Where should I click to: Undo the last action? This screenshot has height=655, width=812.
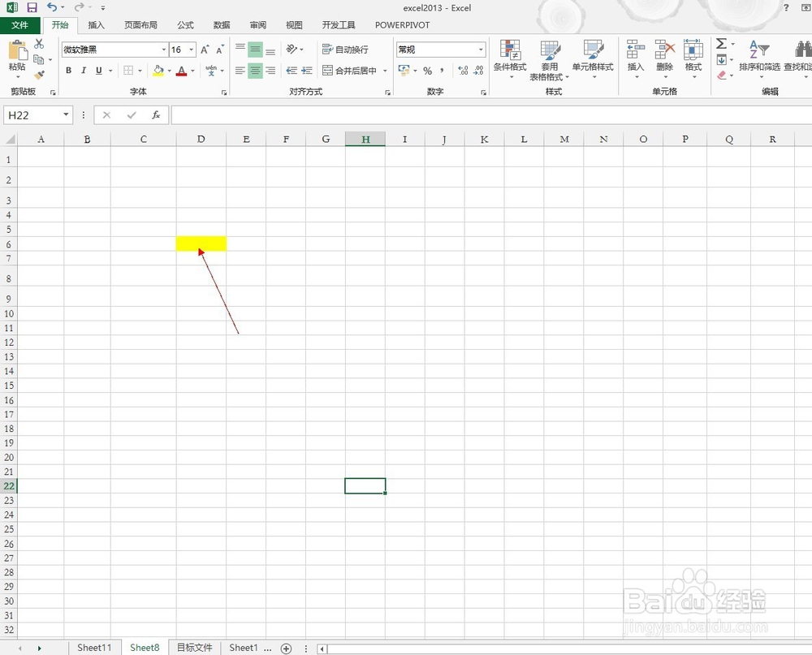(52, 7)
